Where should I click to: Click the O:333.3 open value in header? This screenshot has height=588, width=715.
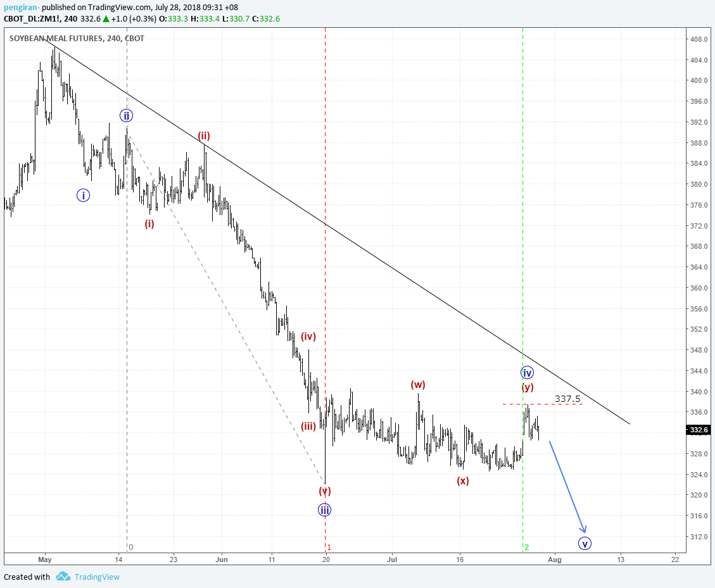174,19
